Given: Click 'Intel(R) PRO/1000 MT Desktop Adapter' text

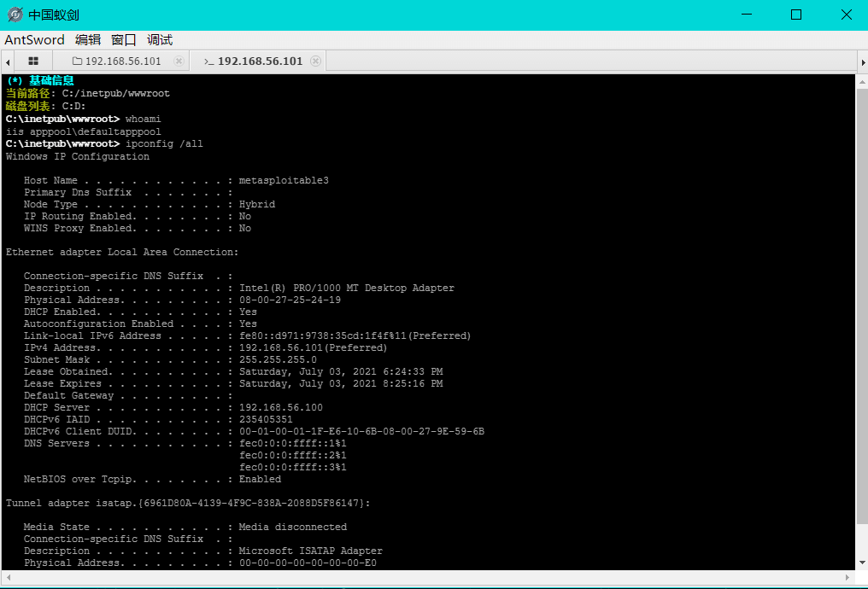Looking at the screenshot, I should pos(347,289).
